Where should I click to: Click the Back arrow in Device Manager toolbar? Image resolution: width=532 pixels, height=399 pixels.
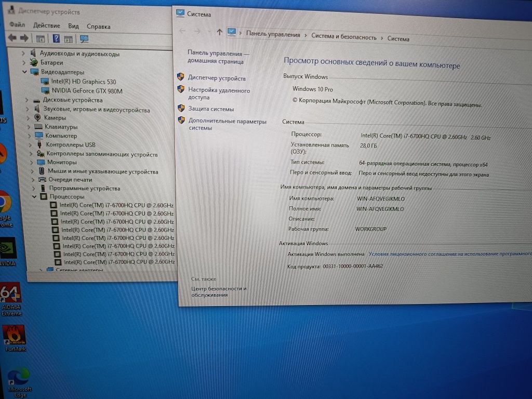tap(12, 37)
